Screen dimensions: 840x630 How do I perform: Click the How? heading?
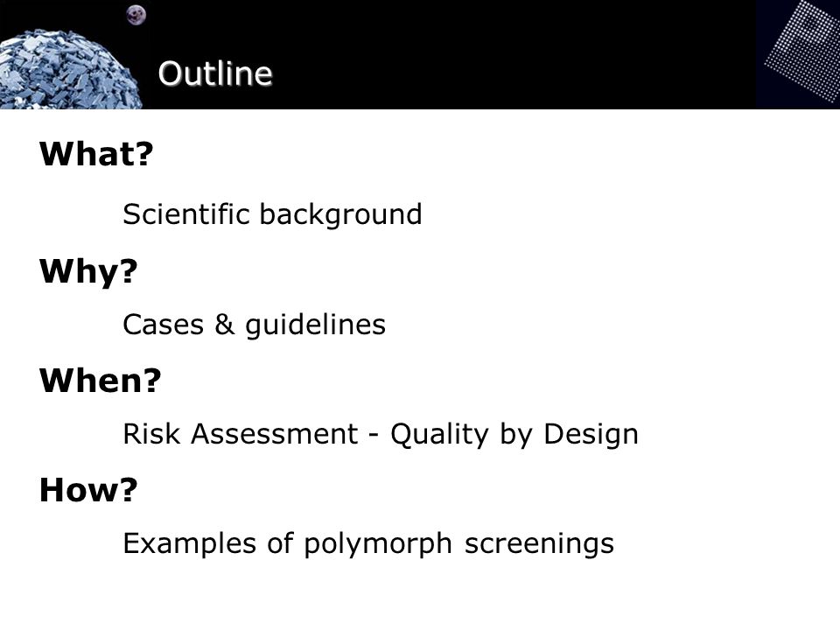pos(88,490)
